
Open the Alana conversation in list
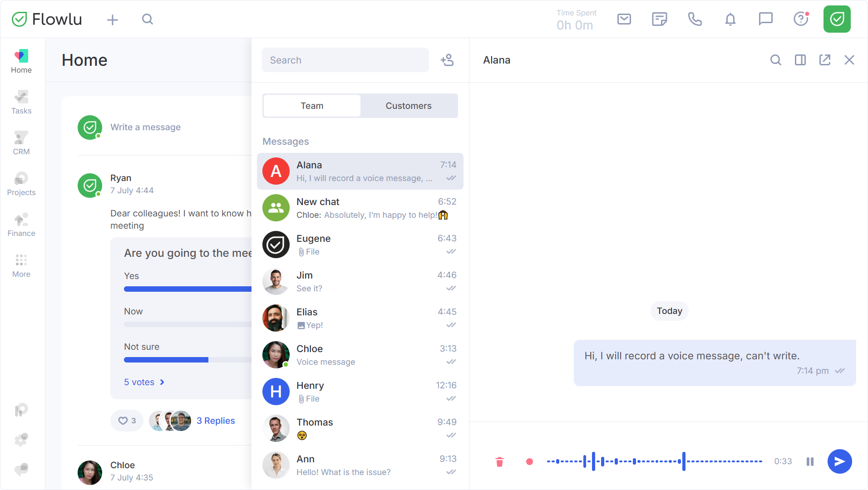[x=360, y=171]
